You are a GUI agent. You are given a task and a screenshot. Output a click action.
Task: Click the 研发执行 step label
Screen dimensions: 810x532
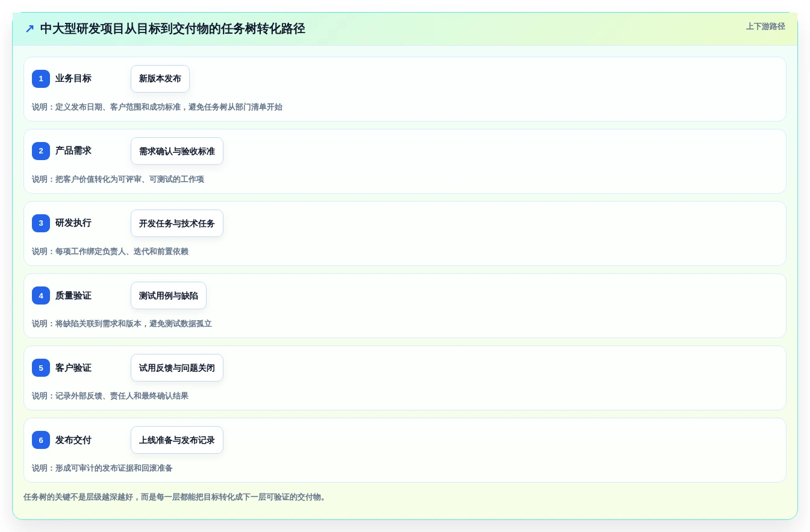click(x=73, y=223)
